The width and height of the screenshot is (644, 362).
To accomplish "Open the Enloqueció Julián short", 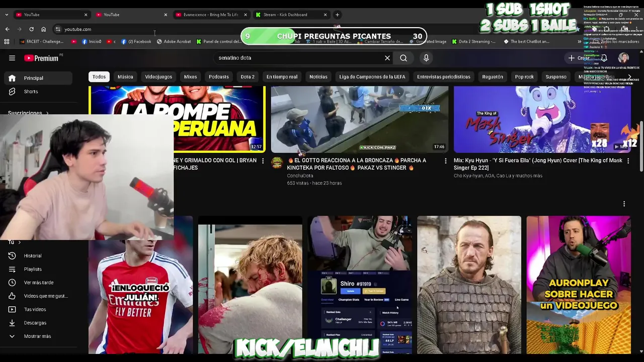I will click(x=140, y=297).
